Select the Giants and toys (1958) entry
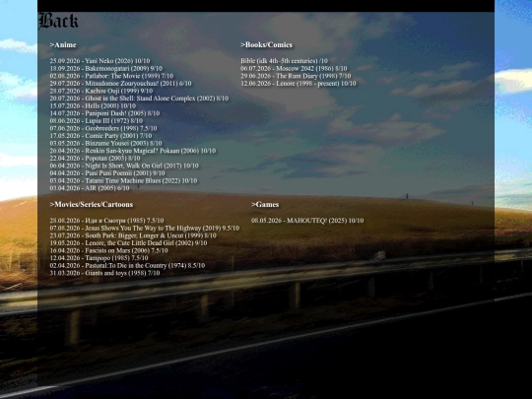This screenshot has height=399, width=532. [x=104, y=273]
